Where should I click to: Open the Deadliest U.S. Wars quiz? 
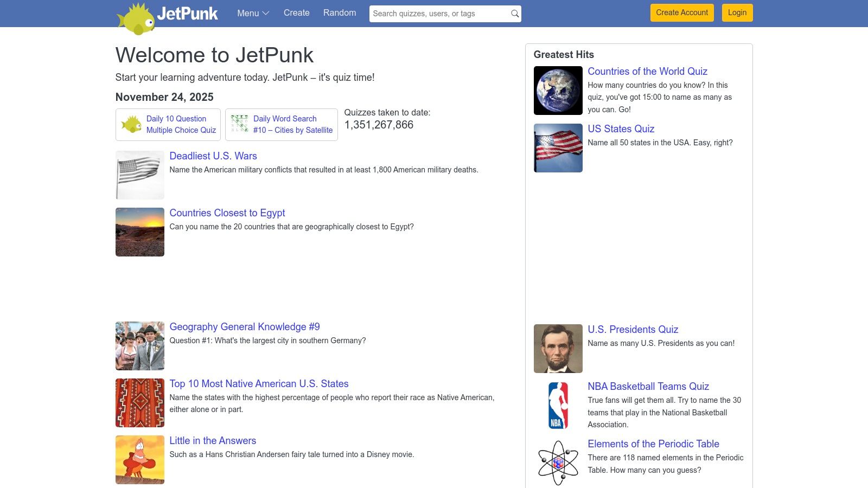pyautogui.click(x=213, y=156)
